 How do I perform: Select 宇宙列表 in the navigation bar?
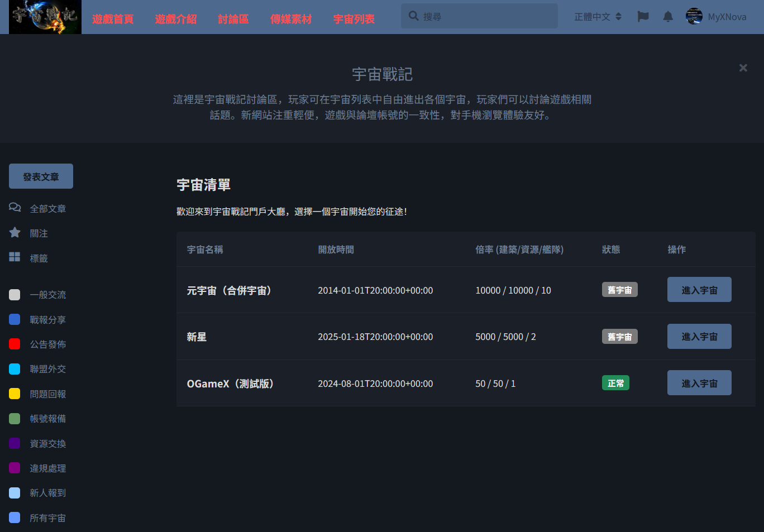353,18
